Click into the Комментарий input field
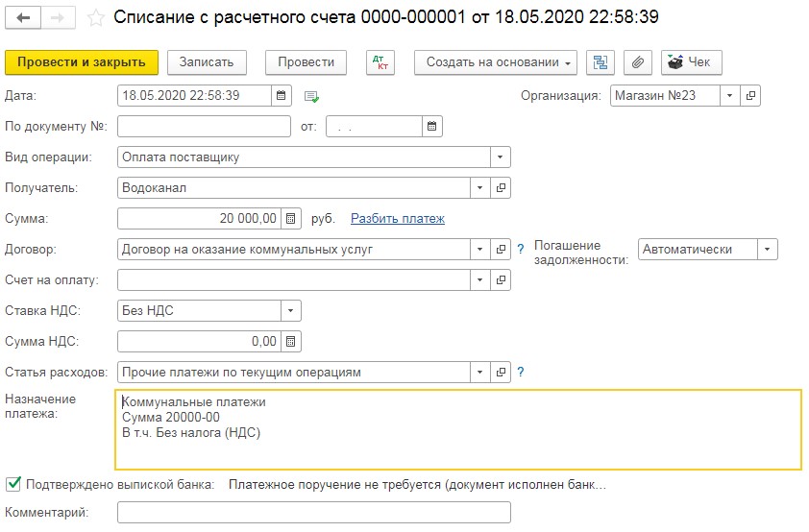The image size is (809, 532). pyautogui.click(x=313, y=513)
